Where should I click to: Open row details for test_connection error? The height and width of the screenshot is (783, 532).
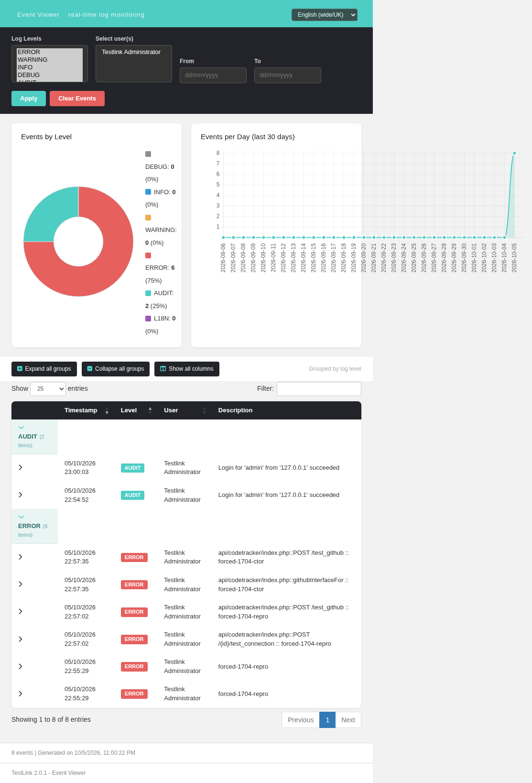click(21, 639)
